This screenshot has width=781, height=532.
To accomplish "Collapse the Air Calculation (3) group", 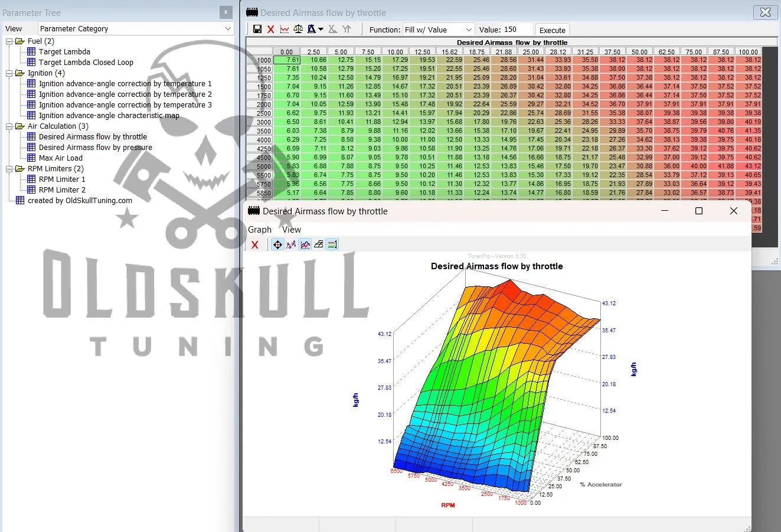I will 9,126.
